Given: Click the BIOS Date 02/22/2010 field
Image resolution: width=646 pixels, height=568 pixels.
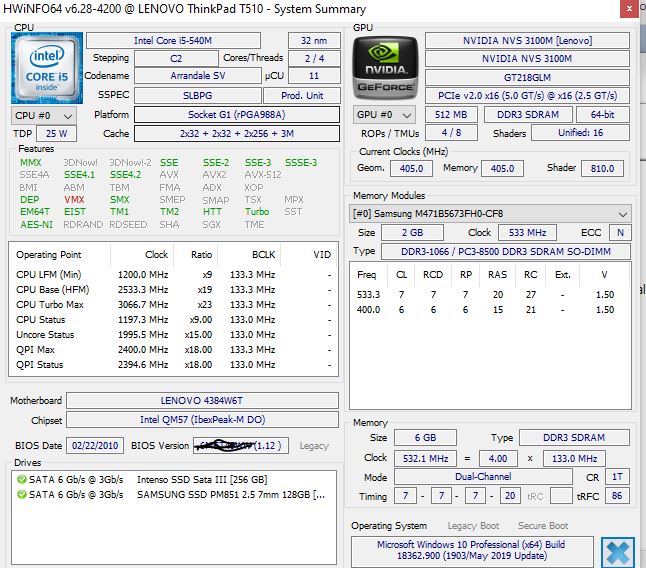Looking at the screenshot, I should pos(95,446).
